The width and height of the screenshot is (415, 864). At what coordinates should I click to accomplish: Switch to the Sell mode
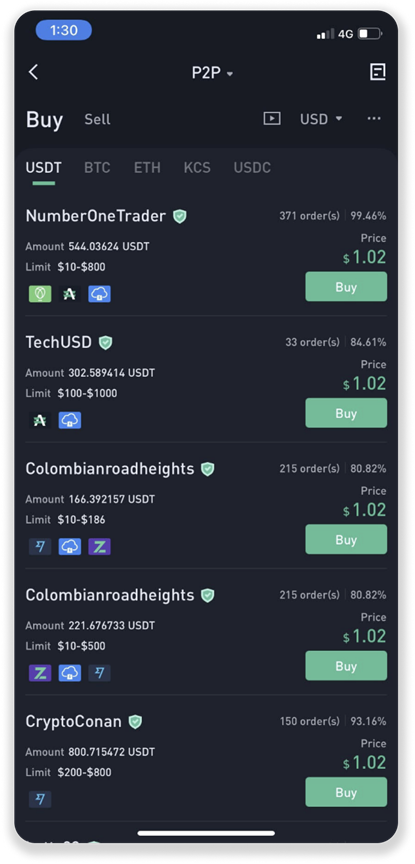click(x=98, y=120)
